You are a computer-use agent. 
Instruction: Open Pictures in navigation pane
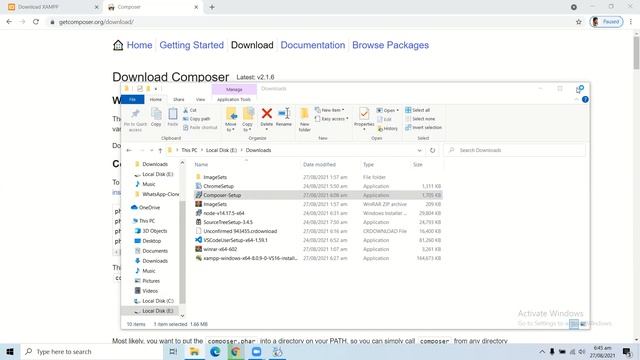point(147,281)
